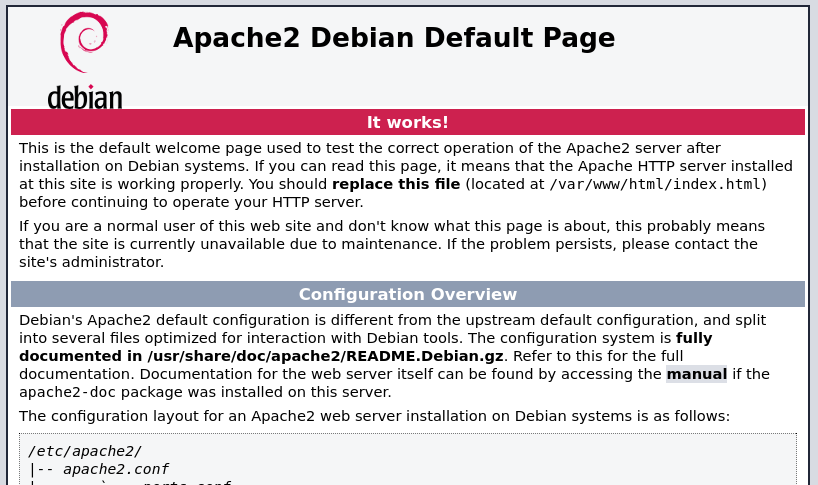Click the bold "fully" word in configuration text
The image size is (818, 485).
(694, 338)
